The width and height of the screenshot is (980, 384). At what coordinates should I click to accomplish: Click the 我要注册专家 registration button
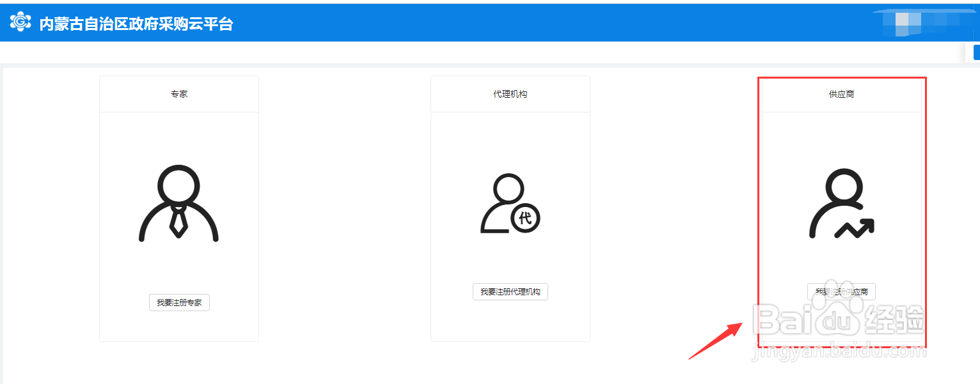(179, 302)
